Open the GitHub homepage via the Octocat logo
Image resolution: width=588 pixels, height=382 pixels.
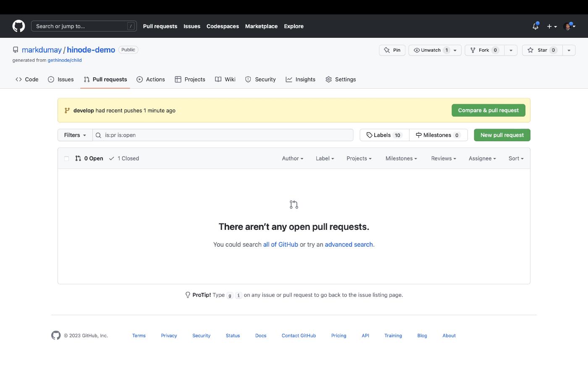pos(18,26)
